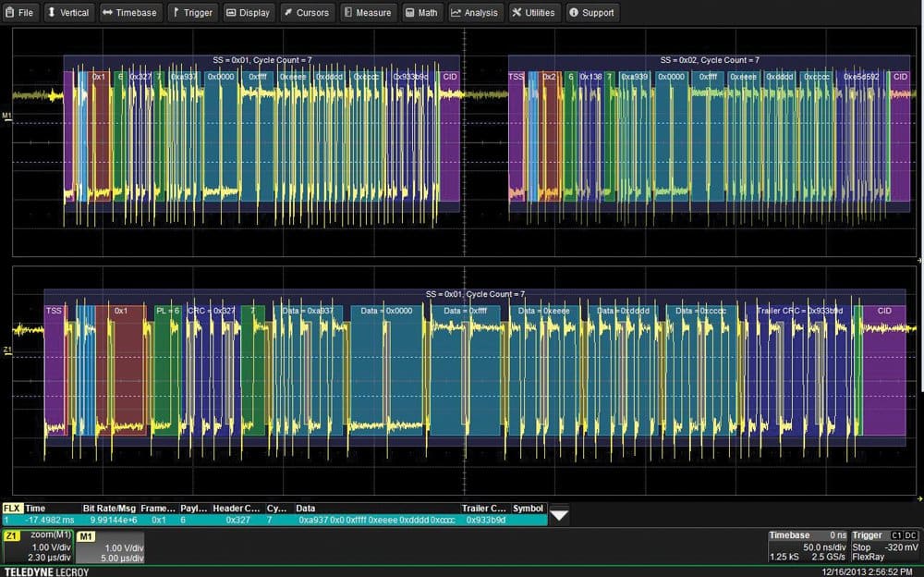Open the Utilities menu

click(x=534, y=12)
